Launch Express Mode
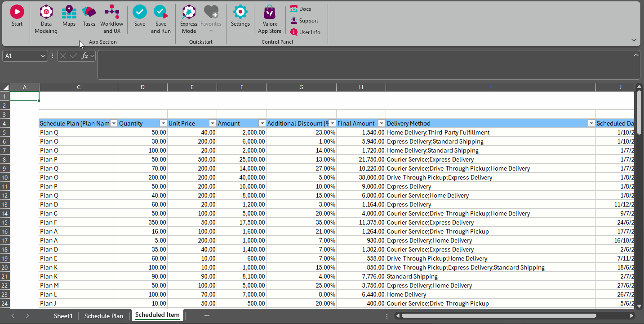This screenshot has width=644, height=324. 189,12
